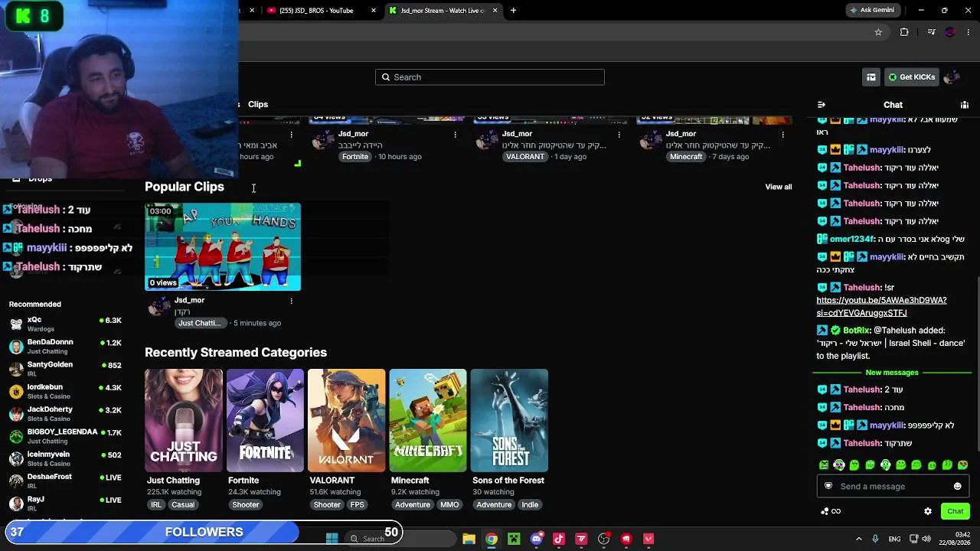980x551 pixels.
Task: Open chat settings gear icon
Action: click(x=928, y=511)
